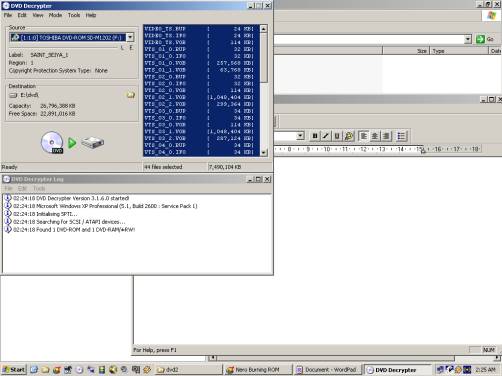This screenshot has height=376, width=502.
Task: Open Log window File menu
Action: pyautogui.click(x=8, y=188)
